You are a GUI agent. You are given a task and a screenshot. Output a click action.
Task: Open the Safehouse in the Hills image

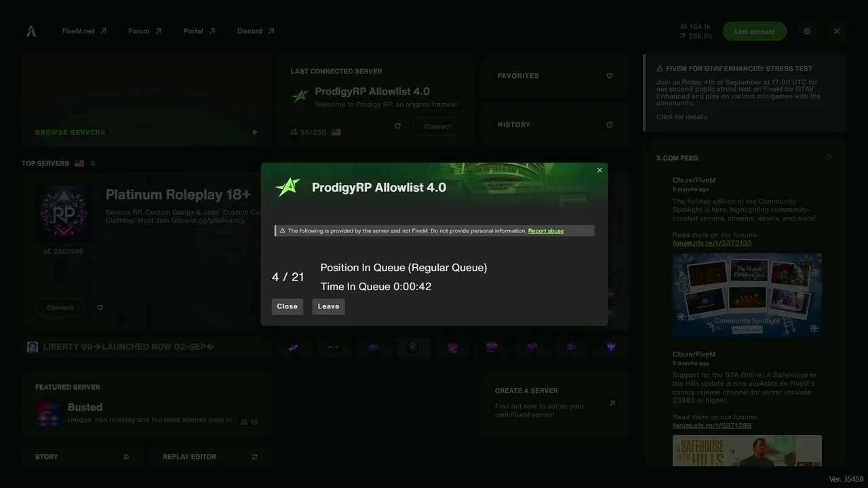click(x=747, y=451)
